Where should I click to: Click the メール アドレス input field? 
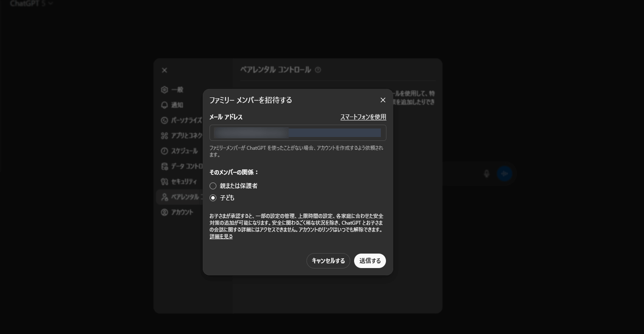tap(298, 133)
